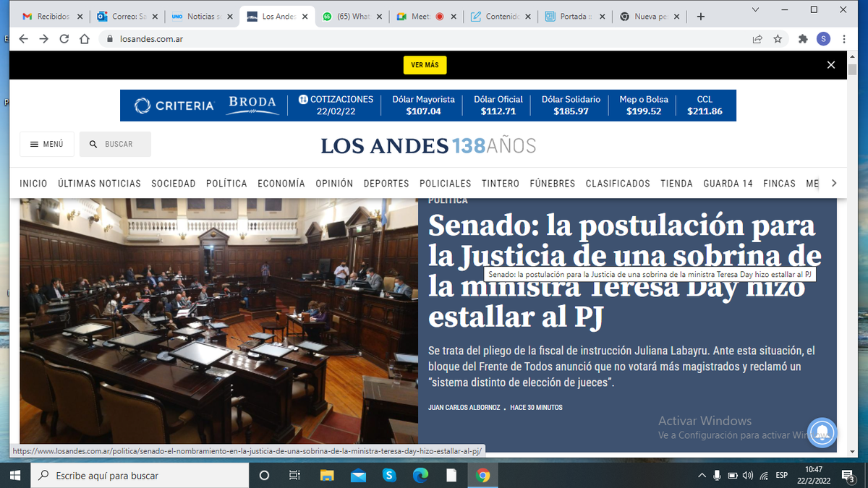Viewport: 868px width, 488px height.
Task: Open the POLICIALES section
Action: click(x=446, y=184)
